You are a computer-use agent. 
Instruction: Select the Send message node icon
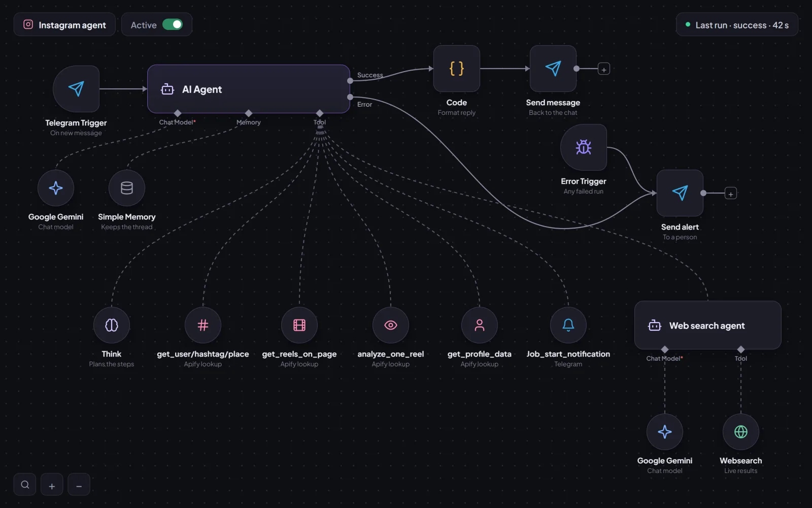tap(553, 69)
